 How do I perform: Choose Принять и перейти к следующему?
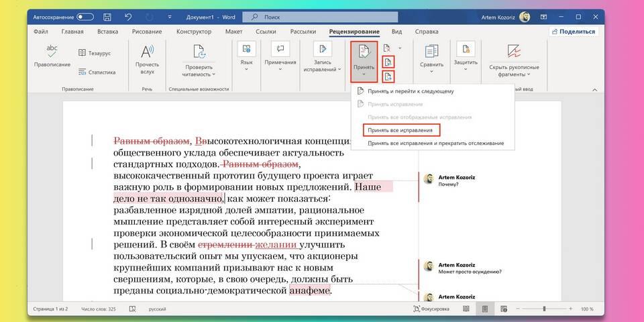coord(411,91)
